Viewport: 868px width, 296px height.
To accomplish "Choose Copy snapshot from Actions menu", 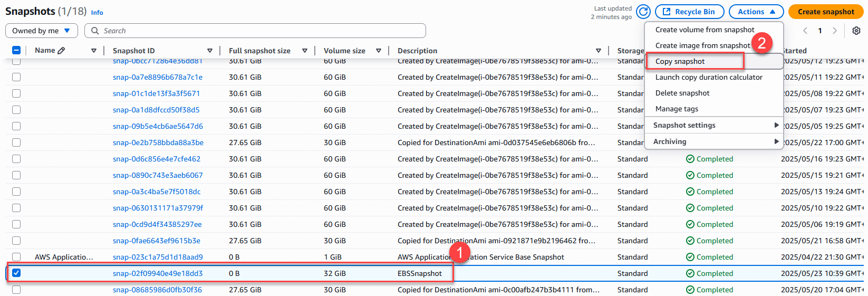I will (x=680, y=61).
